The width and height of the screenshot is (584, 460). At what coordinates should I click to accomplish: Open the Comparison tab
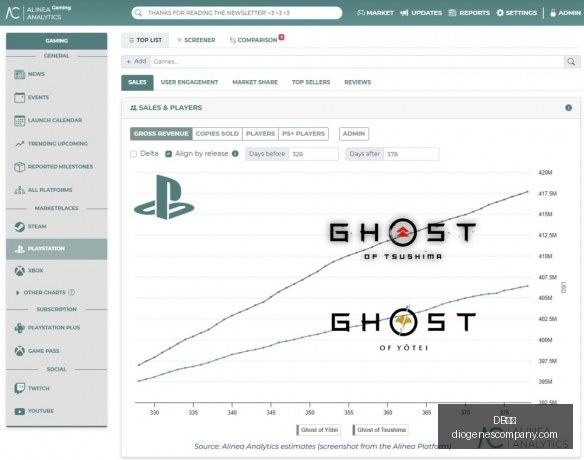click(254, 40)
